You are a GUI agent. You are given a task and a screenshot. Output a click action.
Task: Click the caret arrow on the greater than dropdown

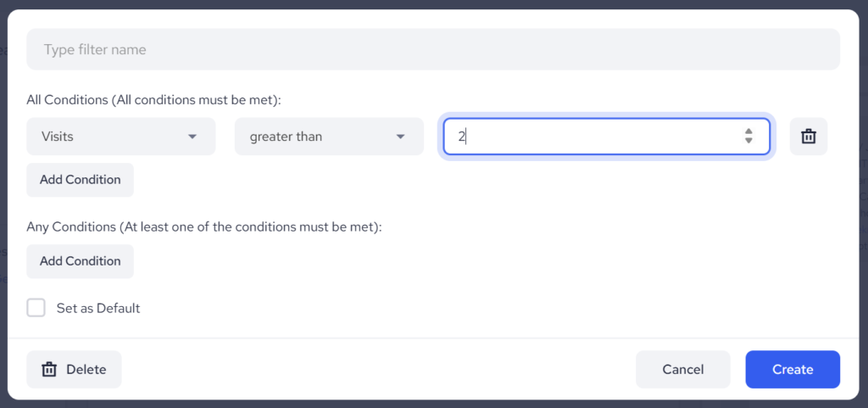(x=400, y=137)
